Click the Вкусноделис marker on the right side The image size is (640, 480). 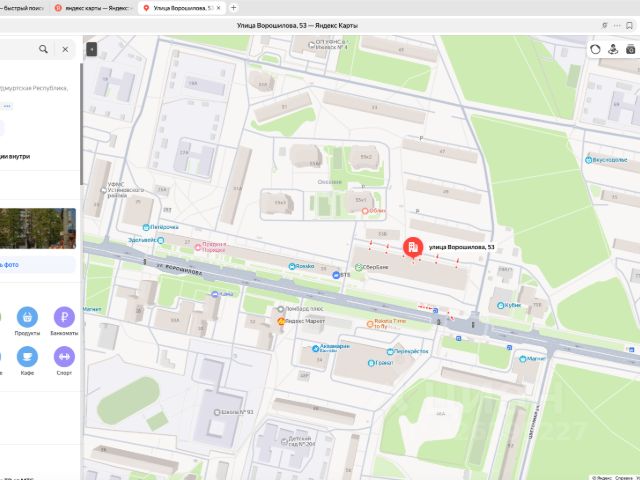(x=588, y=160)
